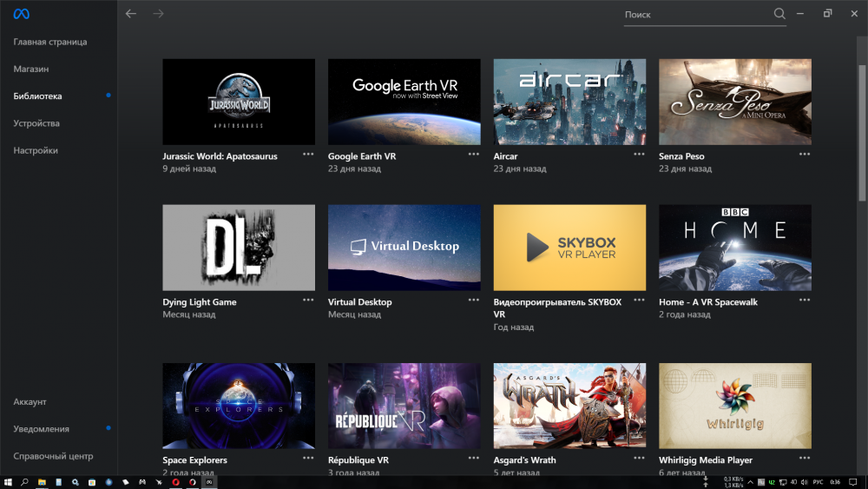Switch РУС keyboard language indicator
The width and height of the screenshot is (868, 489).
(x=819, y=482)
